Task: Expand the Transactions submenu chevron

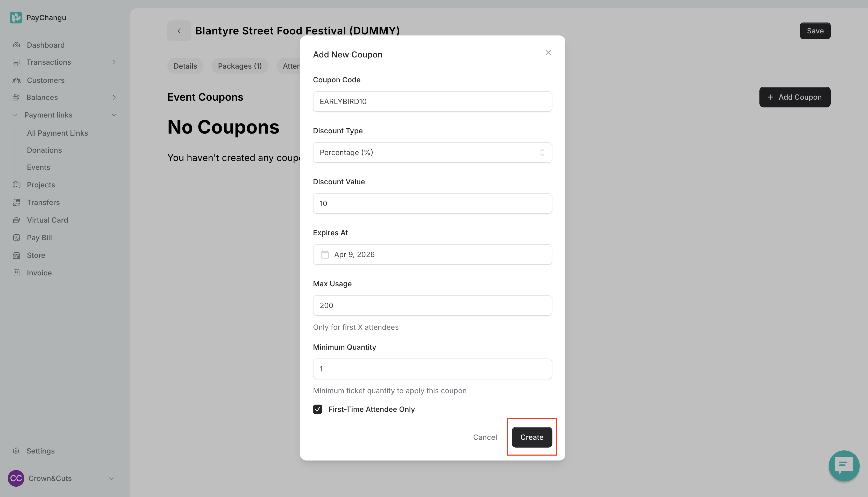Action: (x=114, y=62)
